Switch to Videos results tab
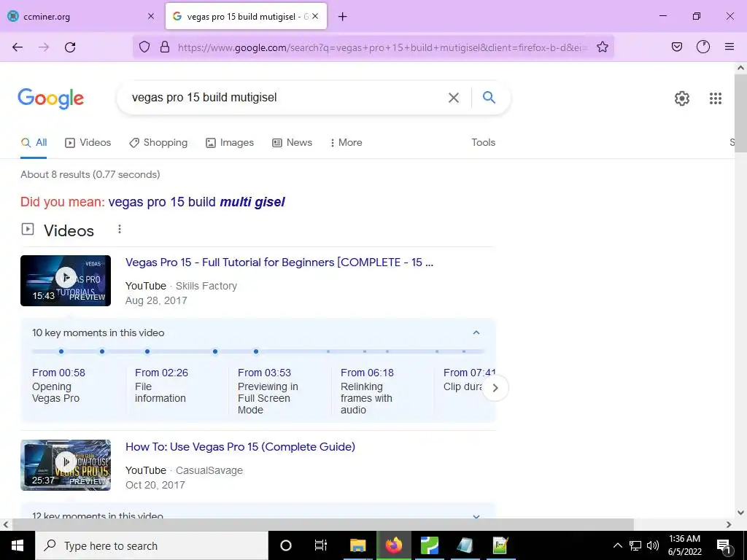This screenshot has width=747, height=560. click(88, 143)
